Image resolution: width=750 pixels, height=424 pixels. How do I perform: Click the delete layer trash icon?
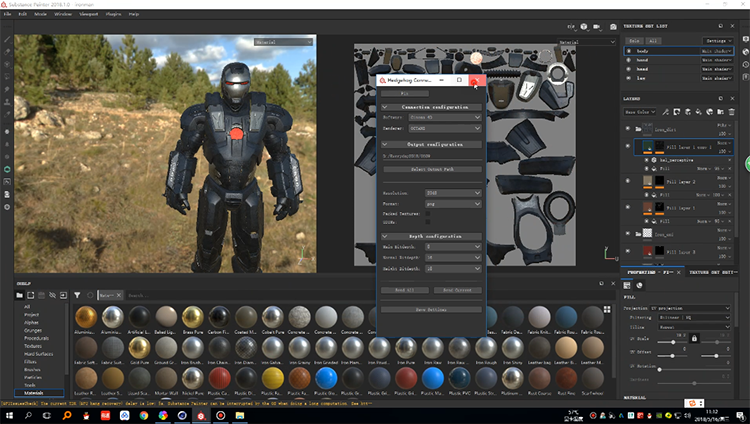coord(733,111)
